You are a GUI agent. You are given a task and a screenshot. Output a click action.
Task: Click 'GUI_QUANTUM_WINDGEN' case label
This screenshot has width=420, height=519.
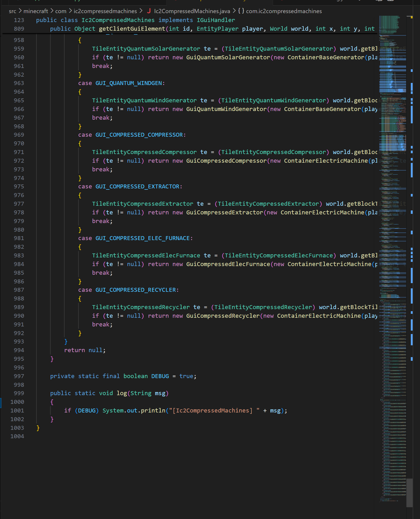129,83
